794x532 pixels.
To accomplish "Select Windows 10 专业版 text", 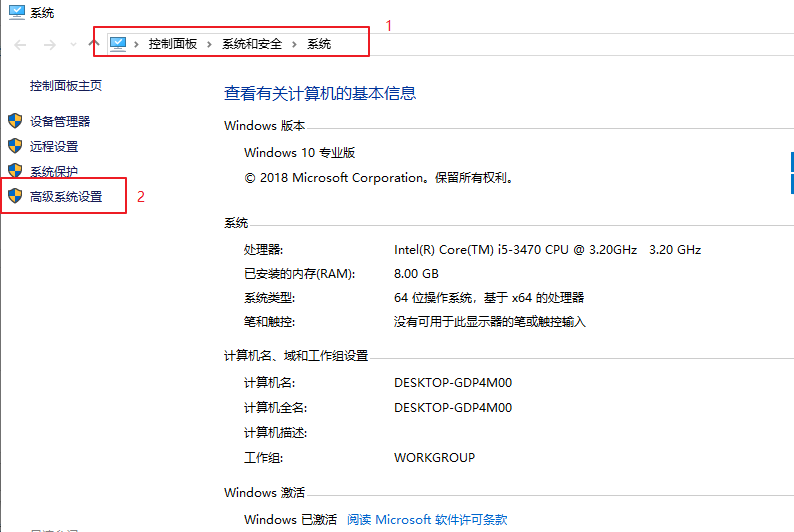I will 299,152.
